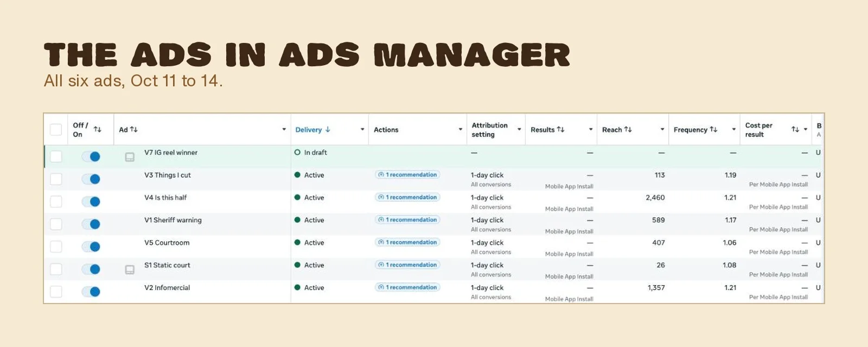Click In draft status circle icon
Viewport: 868px width, 347px height.
tap(297, 153)
